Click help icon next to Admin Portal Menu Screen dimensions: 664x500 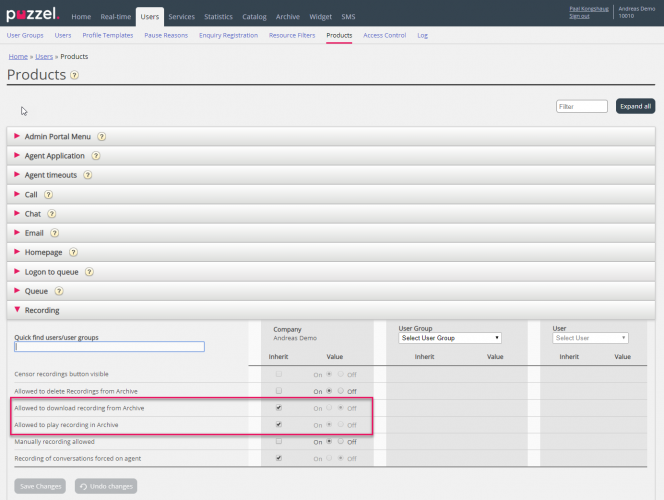tap(102, 137)
